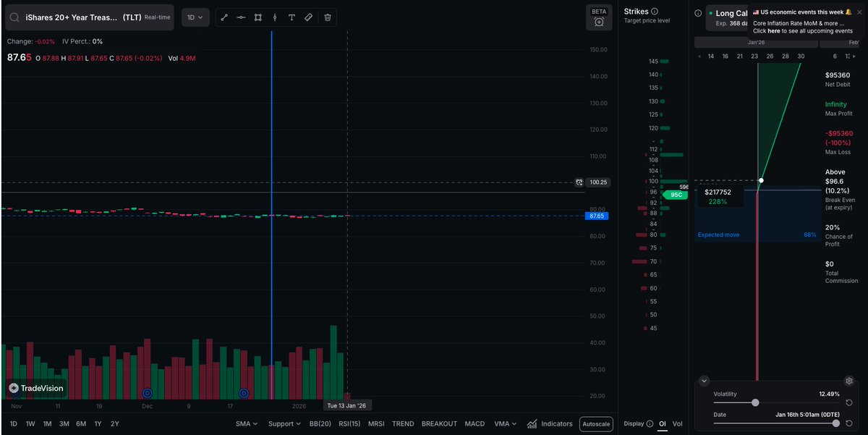Set chart range to 6M
The width and height of the screenshot is (868, 435).
[x=81, y=424]
